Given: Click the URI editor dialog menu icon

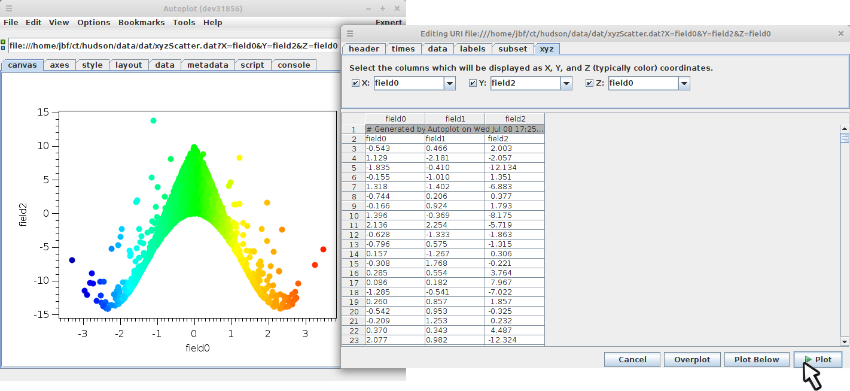Looking at the screenshot, I should click(x=350, y=34).
